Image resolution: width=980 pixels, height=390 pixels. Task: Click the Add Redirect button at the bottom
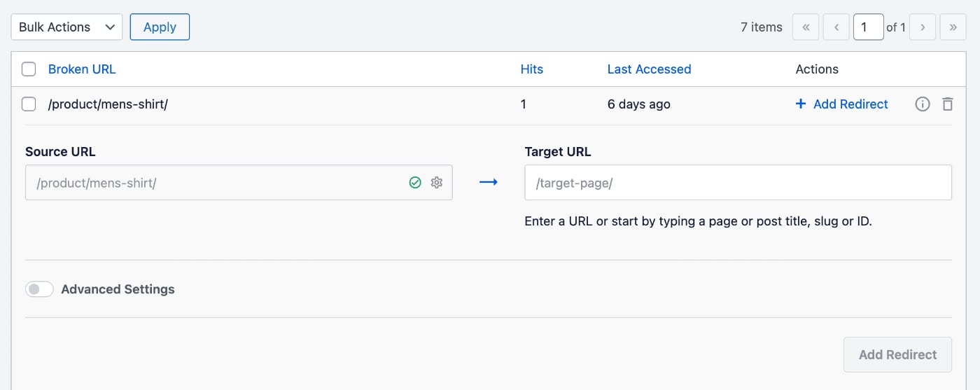click(897, 354)
